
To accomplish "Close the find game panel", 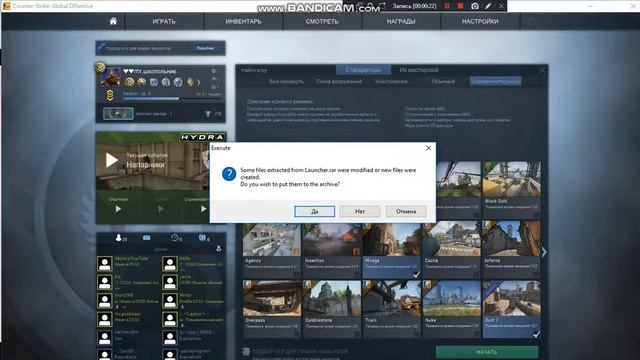I will 542,70.
